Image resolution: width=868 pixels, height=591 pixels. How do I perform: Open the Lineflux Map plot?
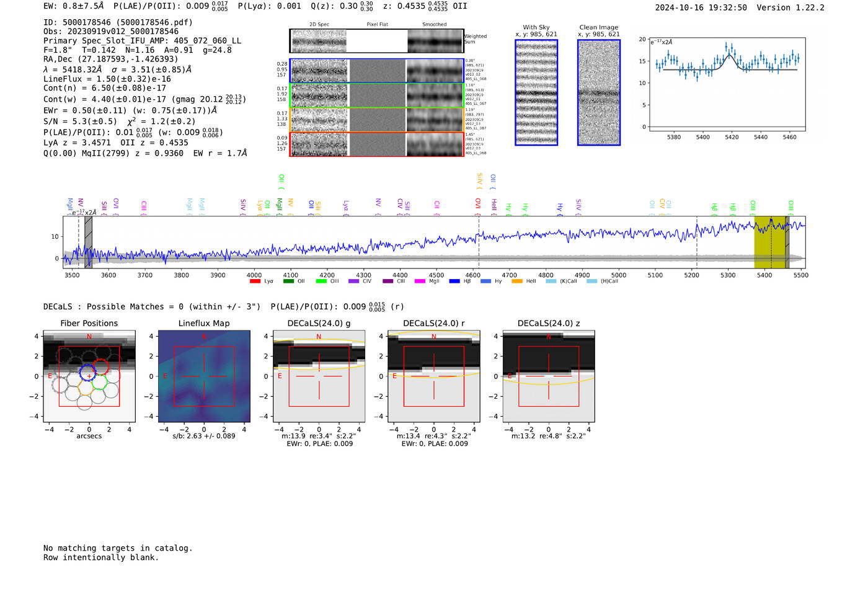click(x=204, y=376)
